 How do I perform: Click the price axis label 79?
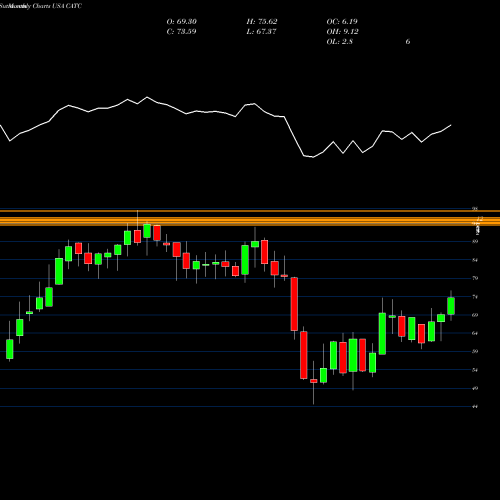(x=475, y=278)
